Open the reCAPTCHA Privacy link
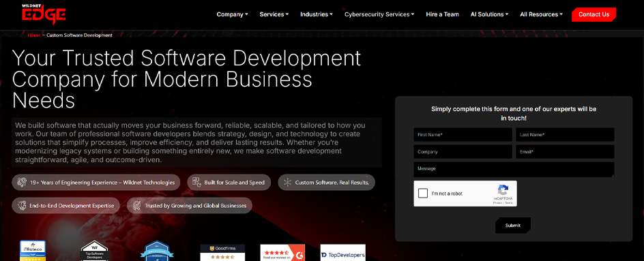The height and width of the screenshot is (261, 644). [498, 202]
